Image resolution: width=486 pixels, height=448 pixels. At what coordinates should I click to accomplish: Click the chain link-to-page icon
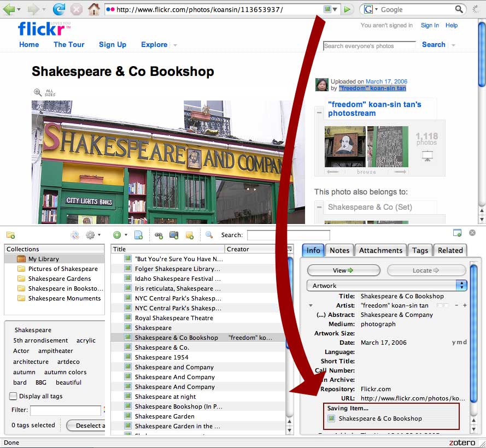[x=159, y=235]
